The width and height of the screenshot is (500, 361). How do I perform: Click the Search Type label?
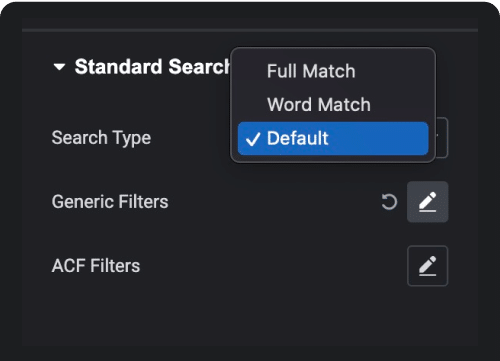click(101, 138)
